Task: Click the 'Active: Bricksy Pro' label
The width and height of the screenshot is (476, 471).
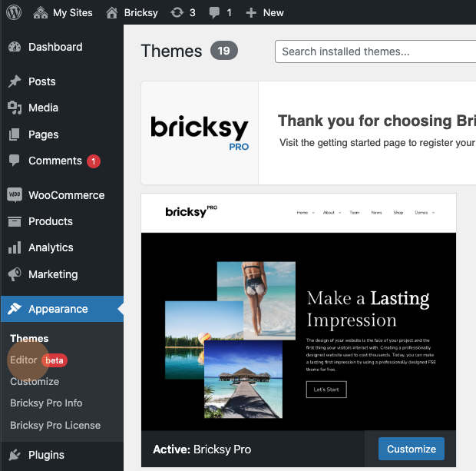Action: click(x=202, y=449)
